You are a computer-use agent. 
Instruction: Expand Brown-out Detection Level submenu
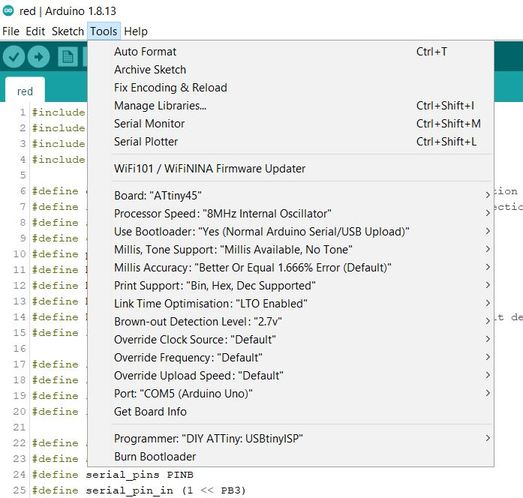pos(291,322)
